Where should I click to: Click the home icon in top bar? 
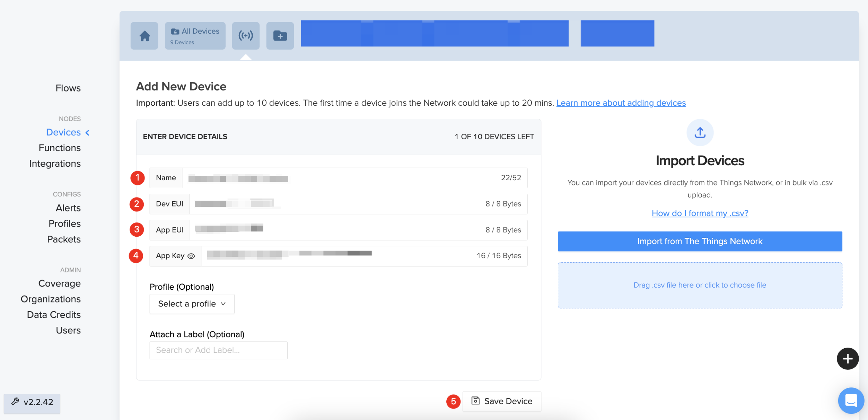click(144, 36)
